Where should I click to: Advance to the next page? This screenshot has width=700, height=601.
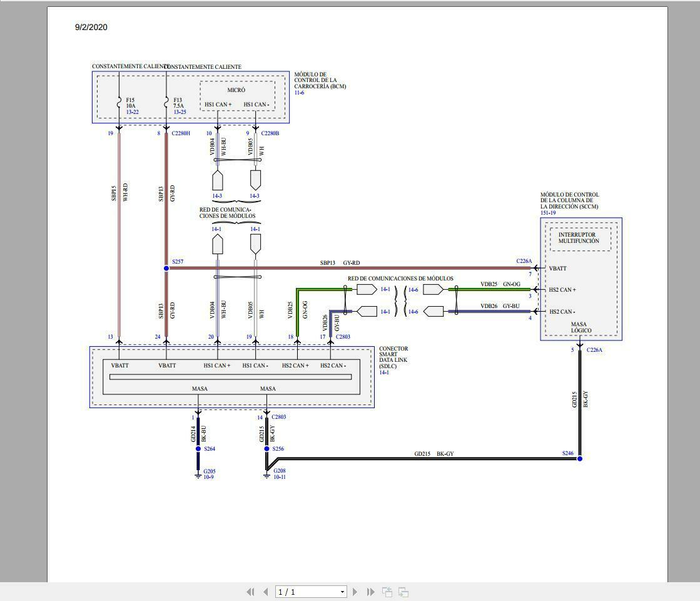pyautogui.click(x=355, y=592)
